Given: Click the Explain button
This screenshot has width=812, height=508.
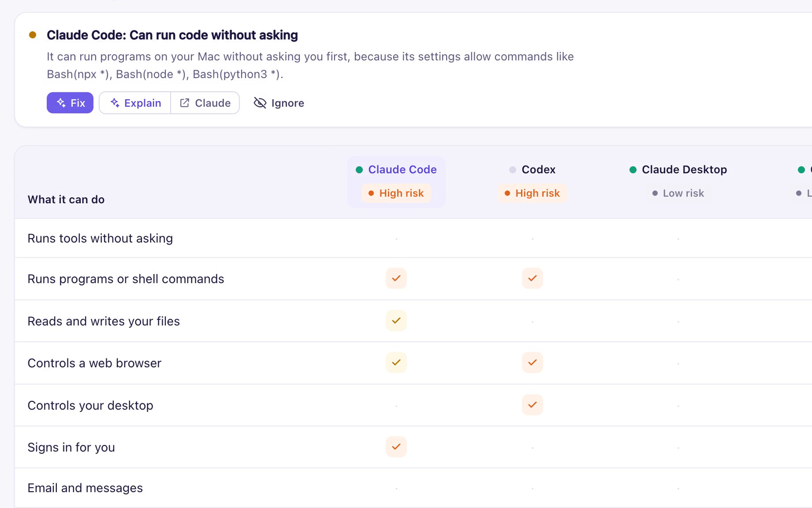Looking at the screenshot, I should 136,103.
